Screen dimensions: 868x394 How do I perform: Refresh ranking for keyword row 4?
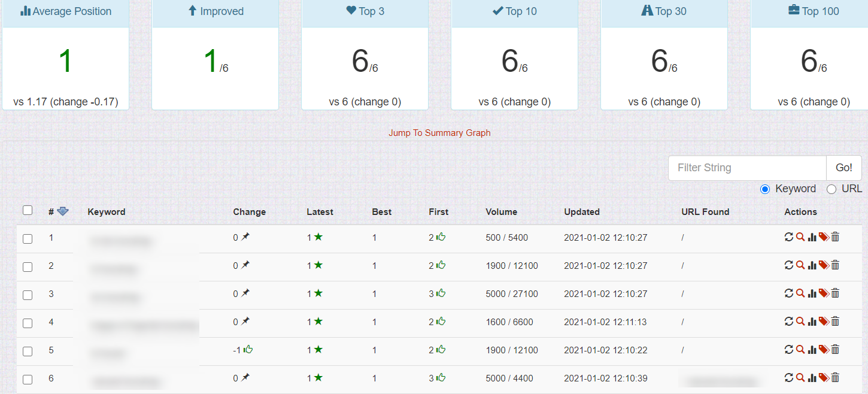pyautogui.click(x=789, y=322)
